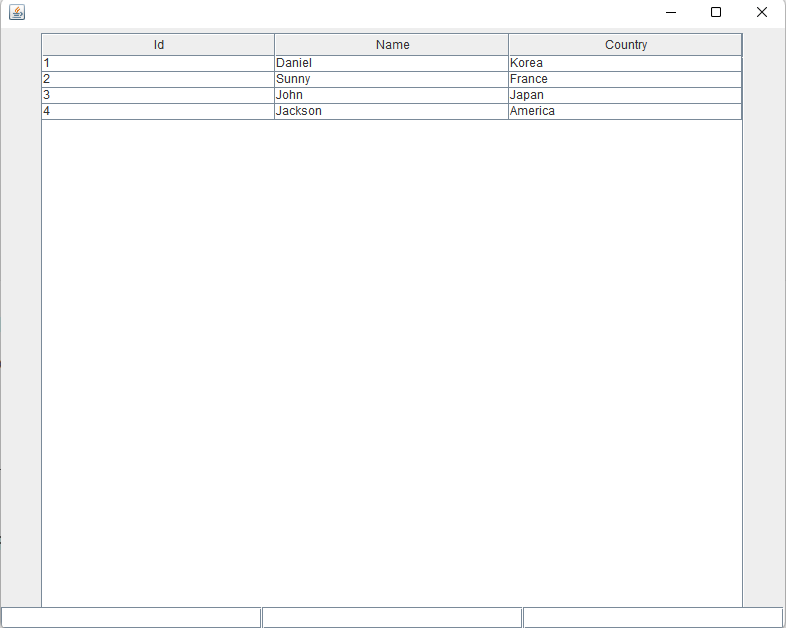This screenshot has height=628, width=786.
Task: Close the window
Action: pyautogui.click(x=761, y=12)
